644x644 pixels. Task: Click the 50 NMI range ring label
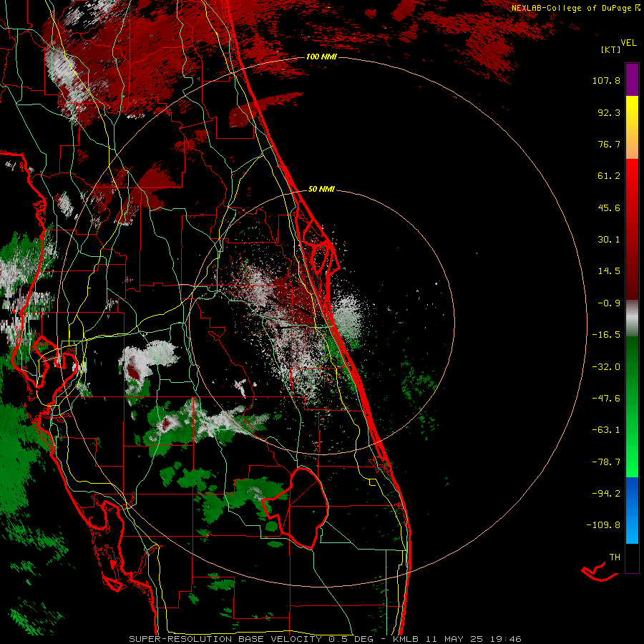click(321, 189)
